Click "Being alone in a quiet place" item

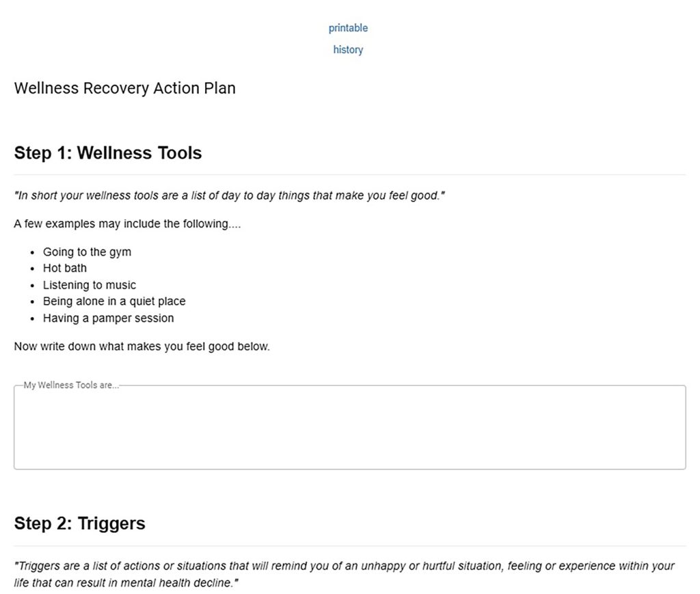click(114, 301)
